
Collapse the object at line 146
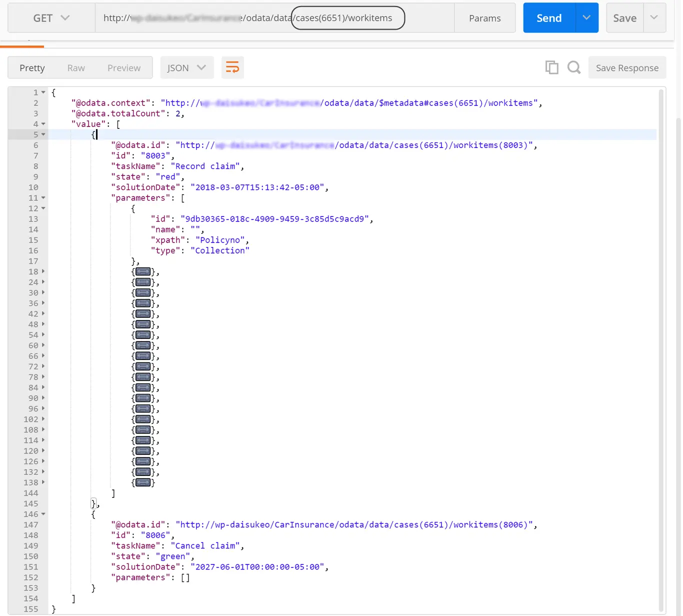[x=43, y=514]
